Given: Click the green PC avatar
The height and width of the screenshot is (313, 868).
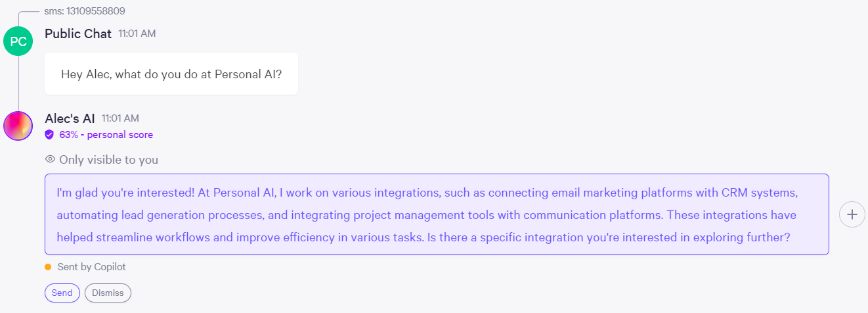Looking at the screenshot, I should (x=18, y=41).
